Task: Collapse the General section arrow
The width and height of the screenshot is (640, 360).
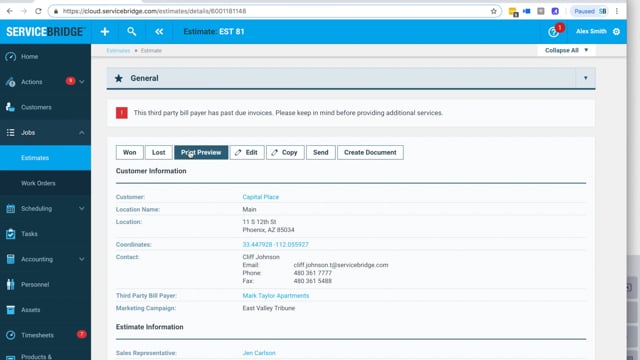Action: click(x=585, y=78)
